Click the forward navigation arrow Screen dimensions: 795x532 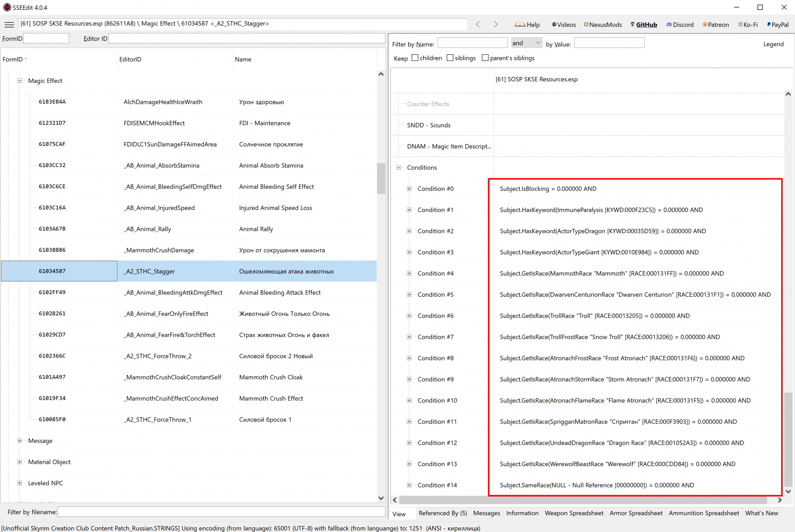pyautogui.click(x=496, y=24)
